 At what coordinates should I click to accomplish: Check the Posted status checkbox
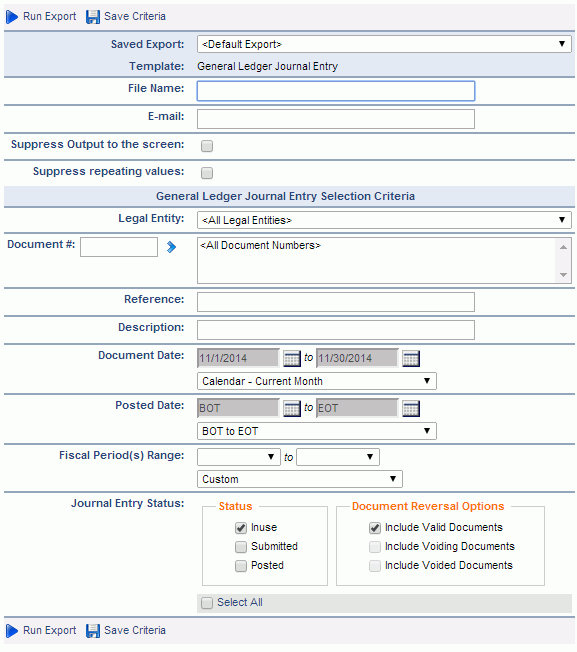tap(241, 566)
